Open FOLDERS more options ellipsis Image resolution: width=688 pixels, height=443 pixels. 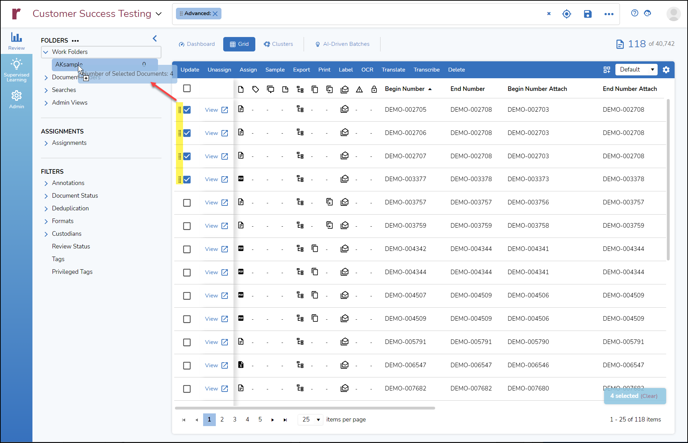(x=75, y=40)
